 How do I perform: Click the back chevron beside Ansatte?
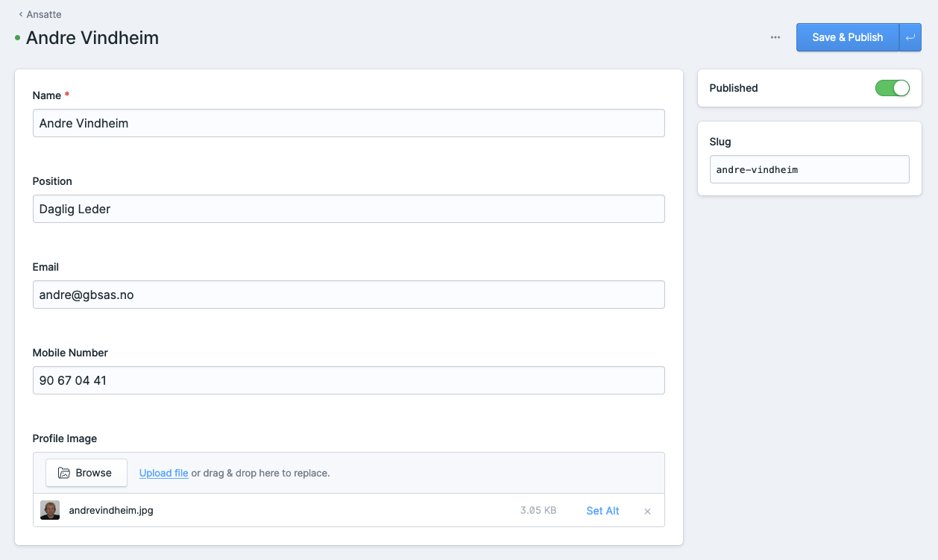click(21, 14)
